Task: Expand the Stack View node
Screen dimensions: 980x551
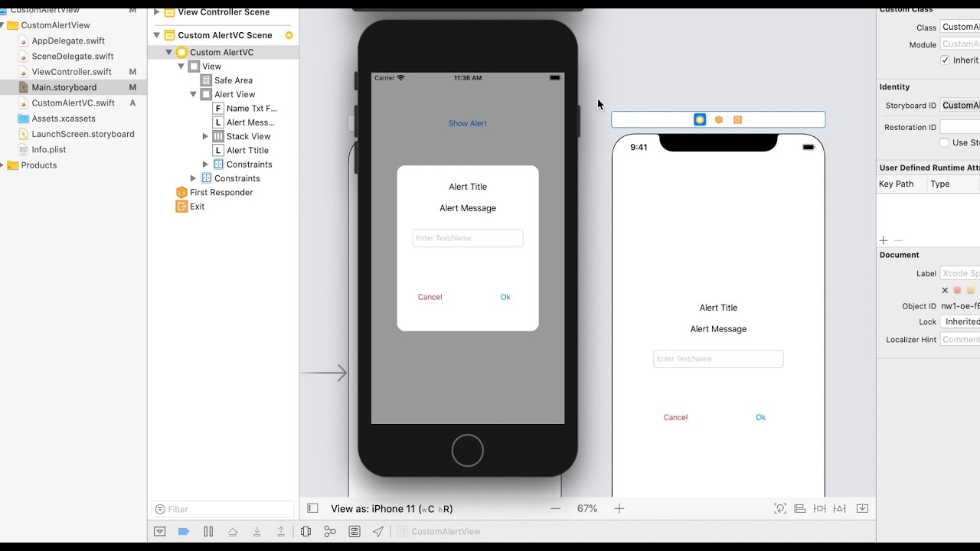Action: click(205, 136)
